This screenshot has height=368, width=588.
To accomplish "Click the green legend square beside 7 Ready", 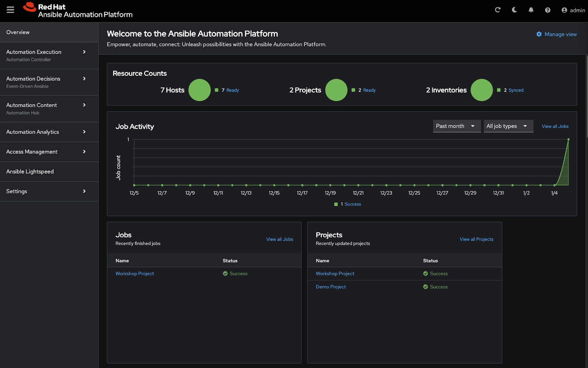I will 216,90.
